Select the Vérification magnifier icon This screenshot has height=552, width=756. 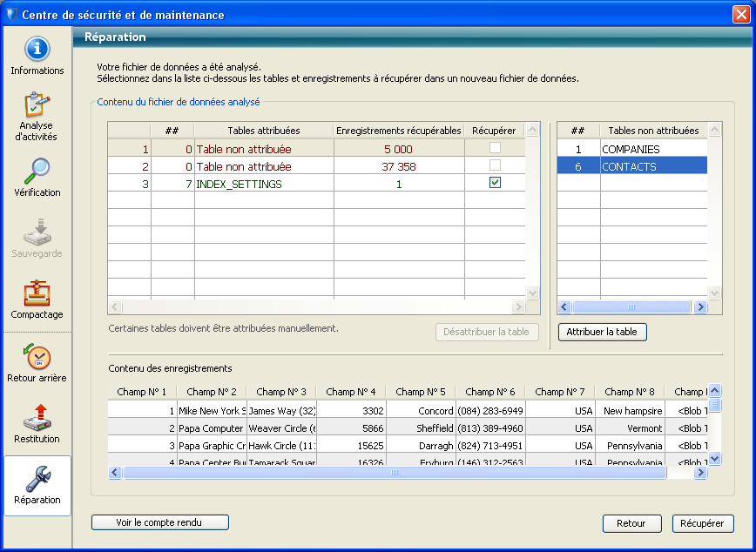tap(37, 171)
